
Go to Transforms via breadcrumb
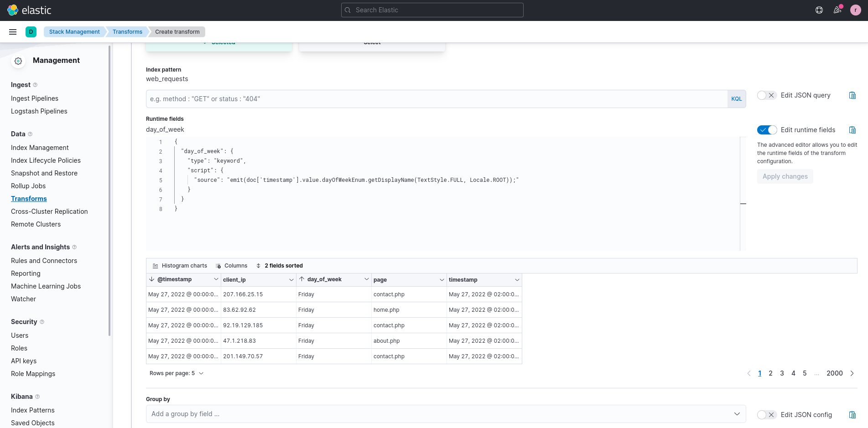click(x=127, y=31)
